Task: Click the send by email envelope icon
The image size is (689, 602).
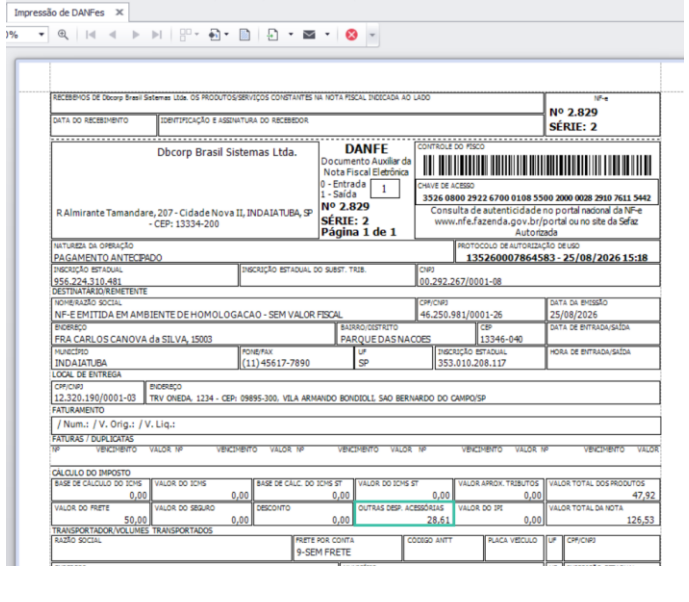Action: pyautogui.click(x=309, y=35)
